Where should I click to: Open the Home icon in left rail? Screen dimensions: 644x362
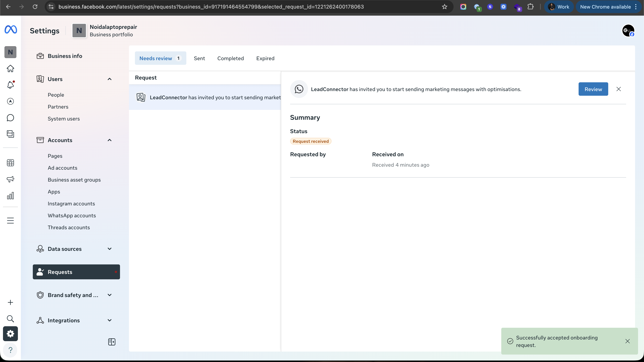click(x=10, y=69)
